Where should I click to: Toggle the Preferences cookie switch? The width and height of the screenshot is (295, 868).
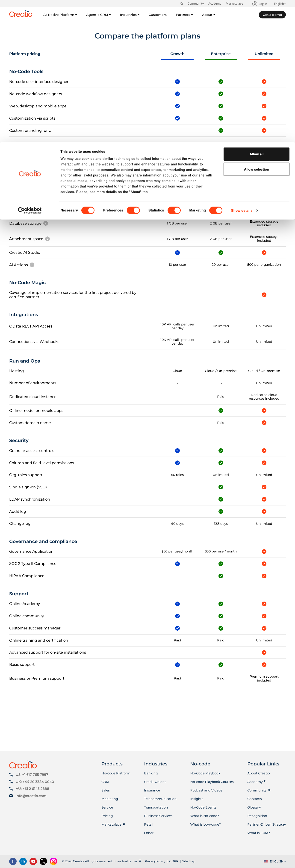pyautogui.click(x=133, y=210)
